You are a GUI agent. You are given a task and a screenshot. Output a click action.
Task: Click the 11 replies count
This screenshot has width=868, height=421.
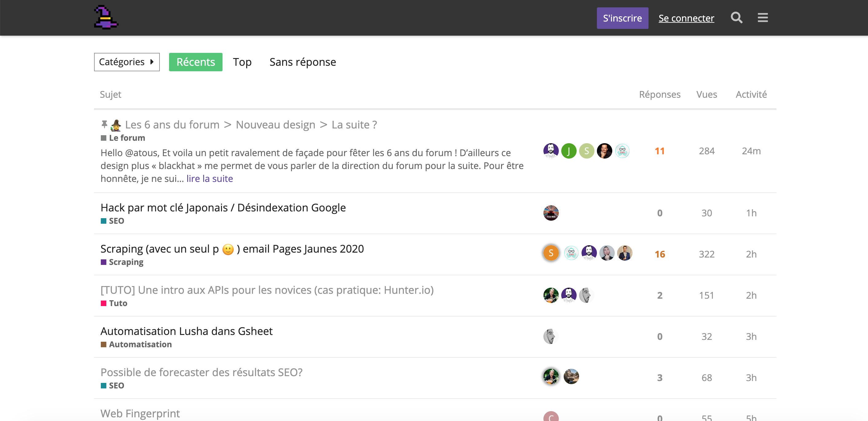(660, 151)
